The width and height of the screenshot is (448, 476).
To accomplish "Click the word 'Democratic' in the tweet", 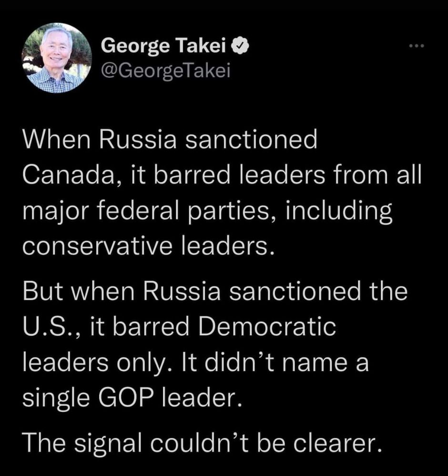I will point(267,326).
